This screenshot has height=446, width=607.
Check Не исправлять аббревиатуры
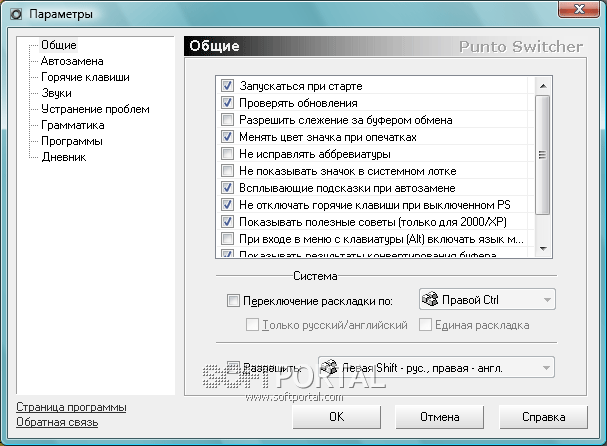[x=227, y=154]
